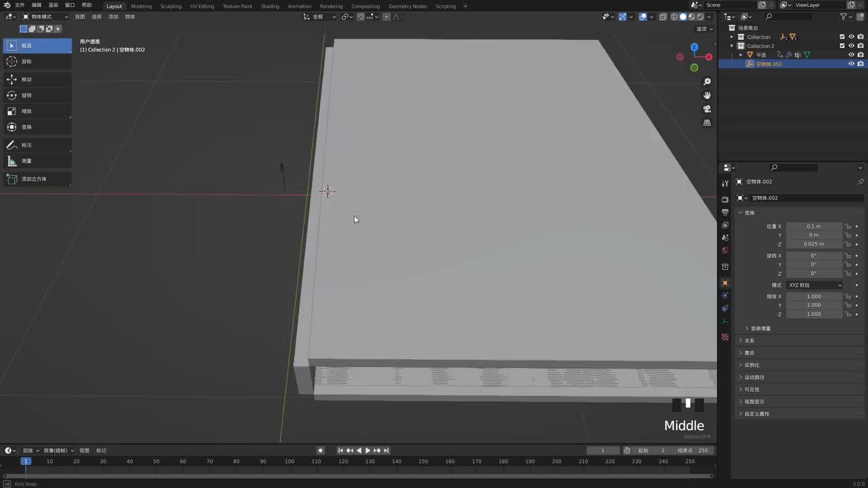
Task: Choose the 移动 move tool
Action: 37,79
